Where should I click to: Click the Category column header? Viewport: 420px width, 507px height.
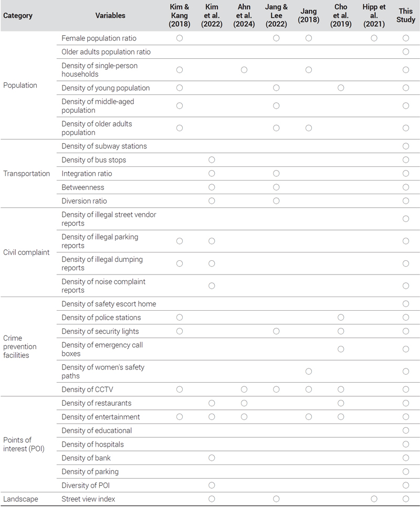click(x=18, y=16)
